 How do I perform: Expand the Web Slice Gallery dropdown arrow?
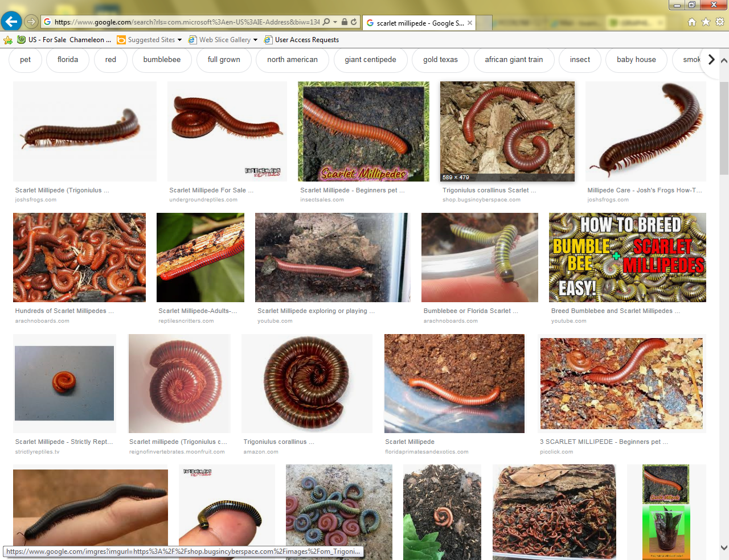coord(255,40)
